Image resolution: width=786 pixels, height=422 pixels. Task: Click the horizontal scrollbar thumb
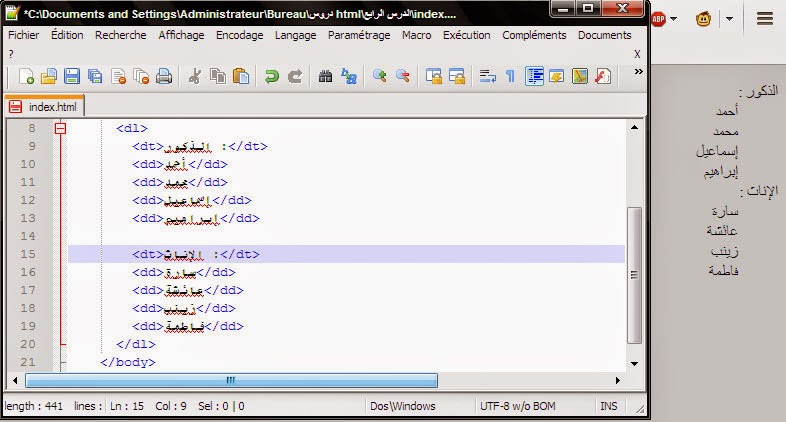pyautogui.click(x=231, y=380)
